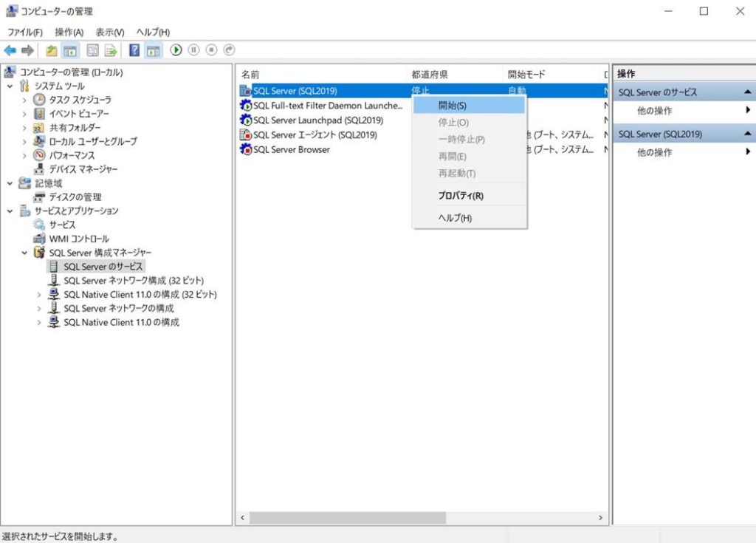
Task: Select the SQL Server Browser row name
Action: pos(292,150)
